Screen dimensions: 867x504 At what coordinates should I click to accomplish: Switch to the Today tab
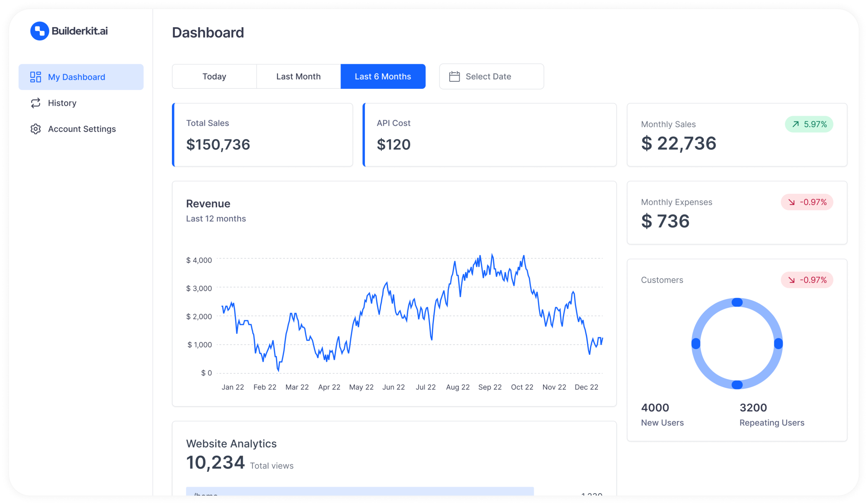tap(214, 76)
